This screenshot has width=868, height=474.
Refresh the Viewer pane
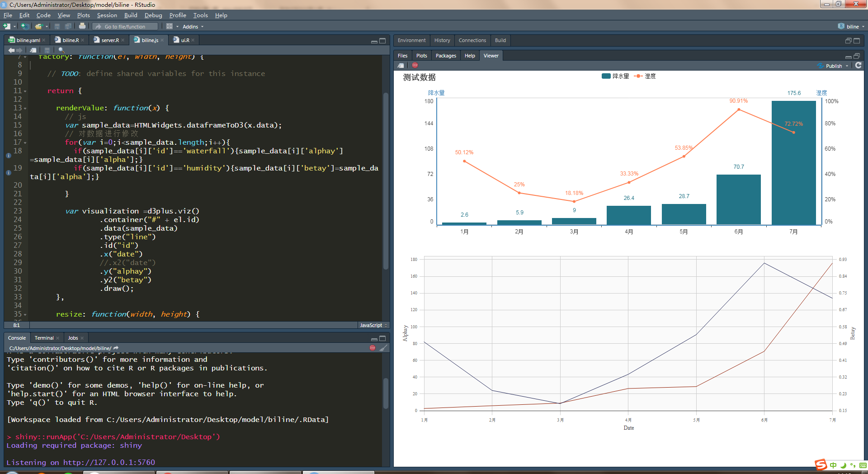(x=858, y=66)
